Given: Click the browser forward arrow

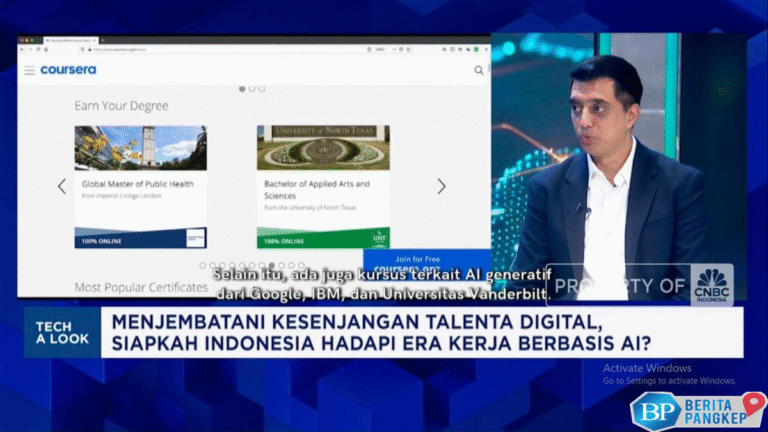Looking at the screenshot, I should click(30, 49).
